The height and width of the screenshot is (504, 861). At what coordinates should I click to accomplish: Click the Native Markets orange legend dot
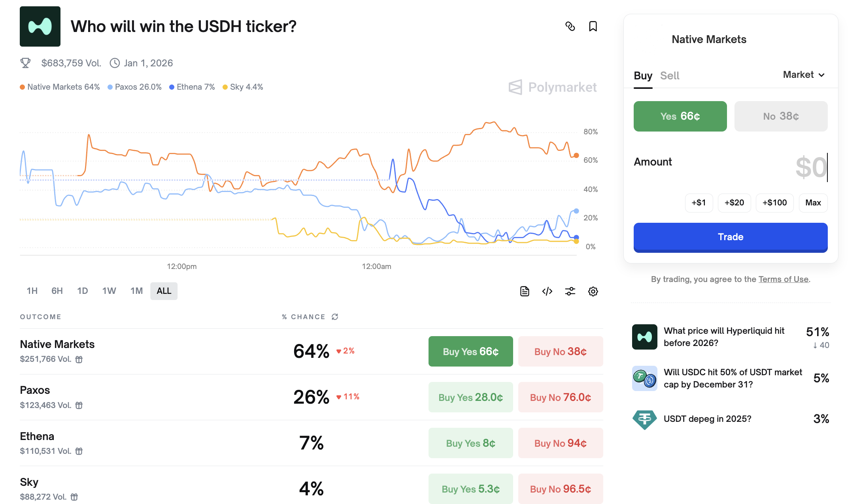pyautogui.click(x=23, y=87)
